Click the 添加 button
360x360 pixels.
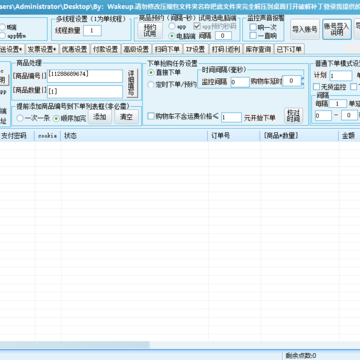pos(100,117)
